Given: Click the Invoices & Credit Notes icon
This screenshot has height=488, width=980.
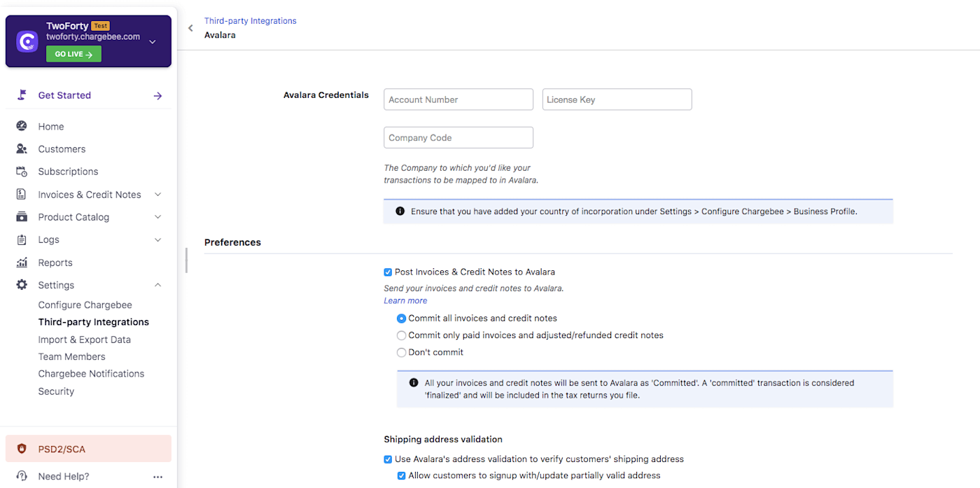Looking at the screenshot, I should [x=22, y=195].
